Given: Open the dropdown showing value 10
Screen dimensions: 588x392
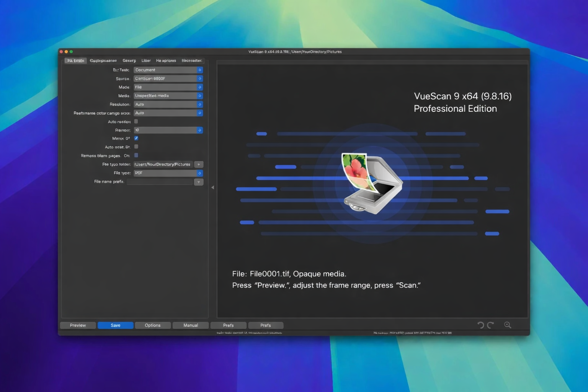Looking at the screenshot, I should tap(168, 130).
